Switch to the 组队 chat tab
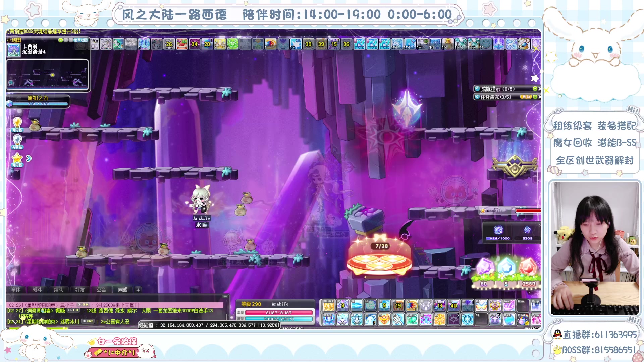 (58, 290)
